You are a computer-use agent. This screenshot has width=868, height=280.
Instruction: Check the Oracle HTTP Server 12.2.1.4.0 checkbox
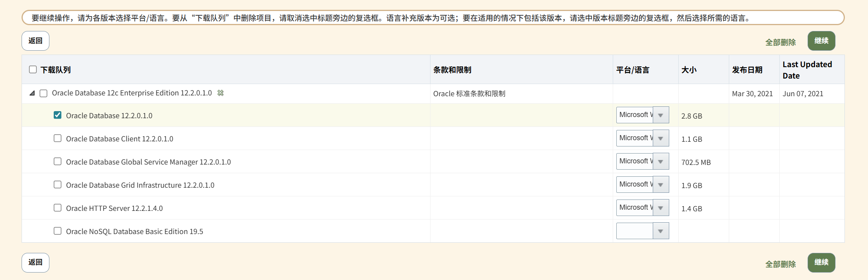(x=58, y=208)
